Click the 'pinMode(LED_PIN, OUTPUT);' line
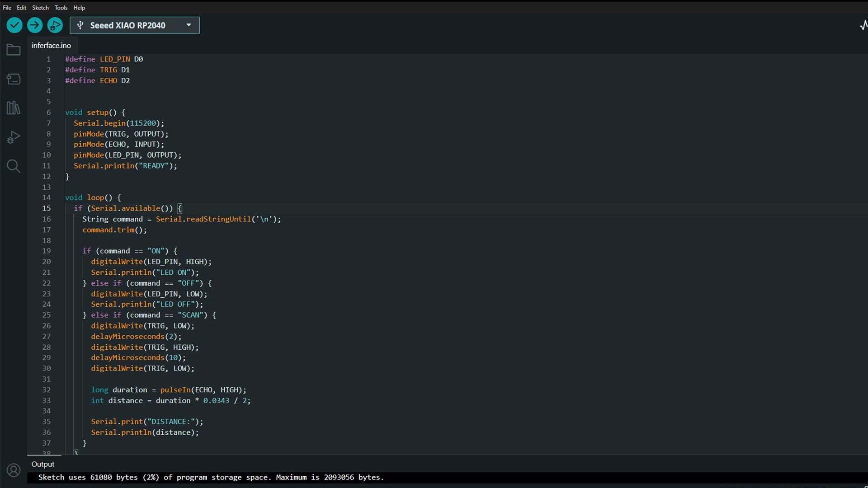The height and width of the screenshot is (488, 868). tap(127, 155)
